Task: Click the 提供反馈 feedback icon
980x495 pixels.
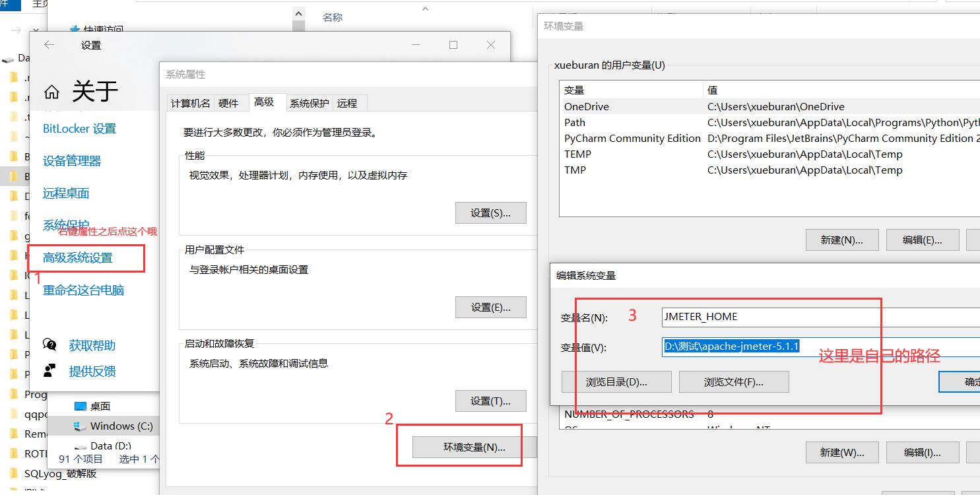Action: click(x=50, y=371)
